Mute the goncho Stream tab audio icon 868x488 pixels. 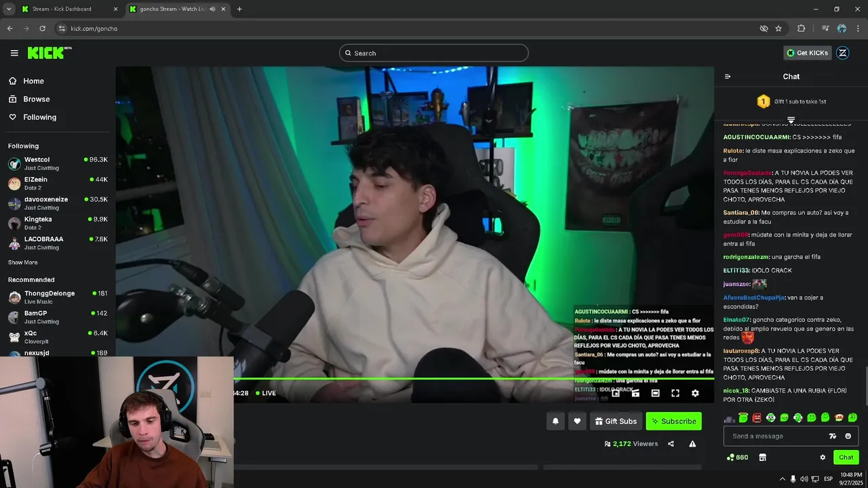click(x=212, y=9)
